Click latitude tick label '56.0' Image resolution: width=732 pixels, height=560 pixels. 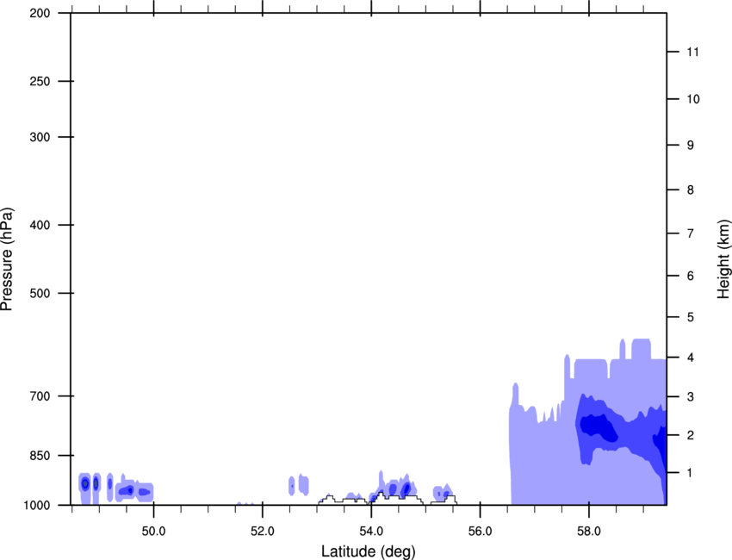coord(480,532)
